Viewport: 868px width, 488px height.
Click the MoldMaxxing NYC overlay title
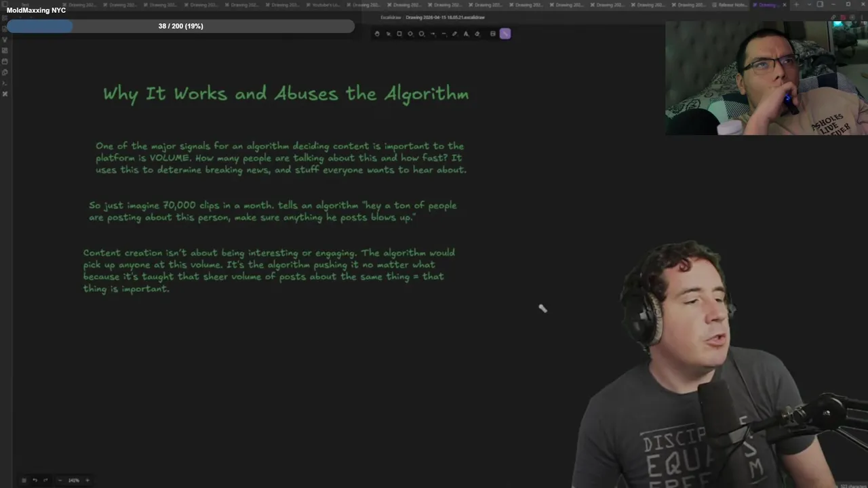coord(36,10)
